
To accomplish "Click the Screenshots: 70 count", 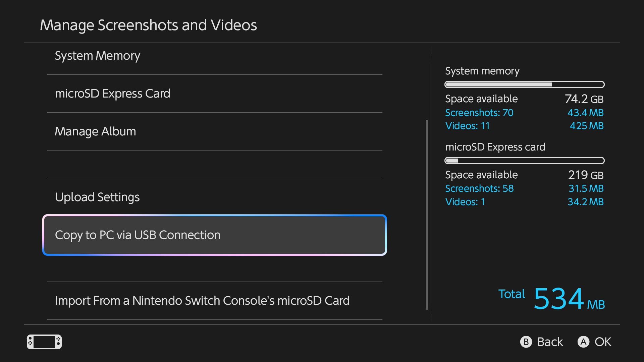I will tap(479, 113).
